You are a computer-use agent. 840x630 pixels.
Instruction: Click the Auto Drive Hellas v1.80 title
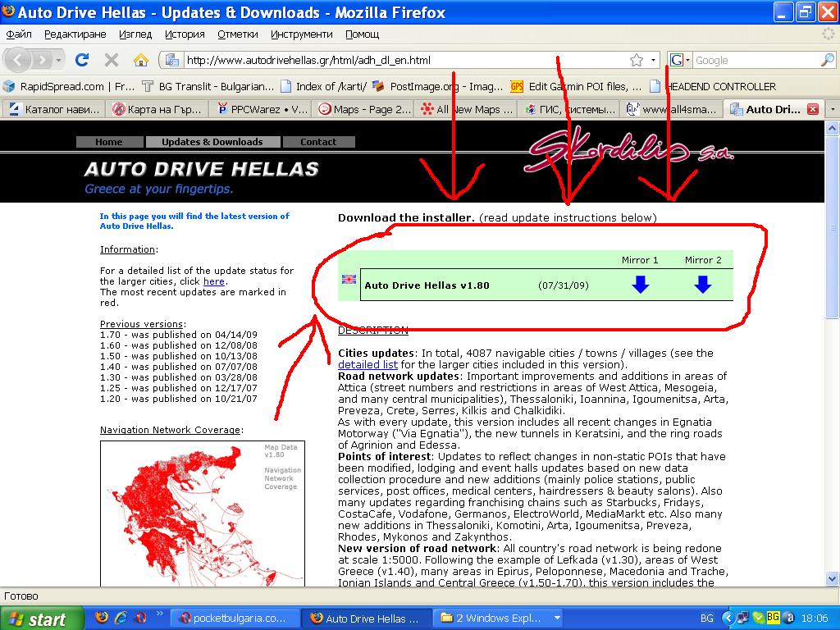tap(427, 285)
